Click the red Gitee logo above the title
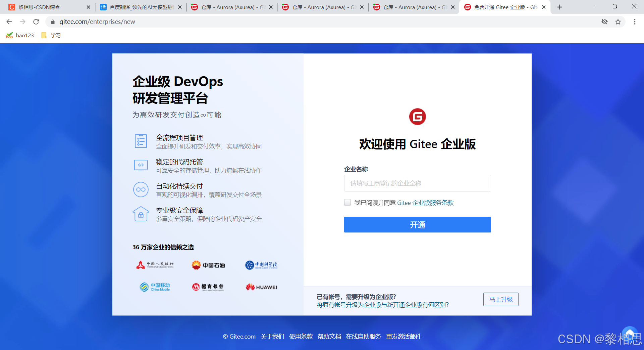 coord(417,117)
